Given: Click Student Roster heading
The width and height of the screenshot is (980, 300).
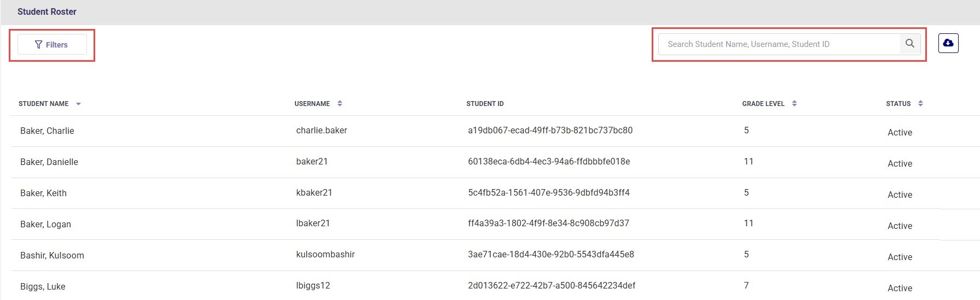Looking at the screenshot, I should pyautogui.click(x=47, y=11).
